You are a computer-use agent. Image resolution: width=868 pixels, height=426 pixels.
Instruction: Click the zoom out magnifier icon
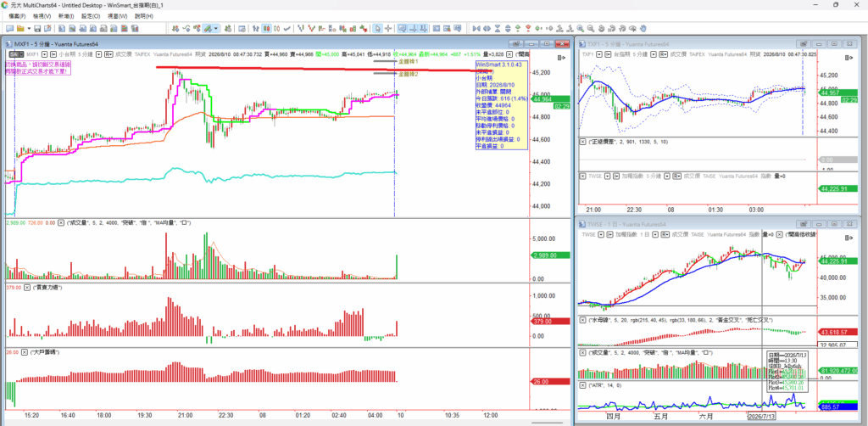tap(591, 28)
